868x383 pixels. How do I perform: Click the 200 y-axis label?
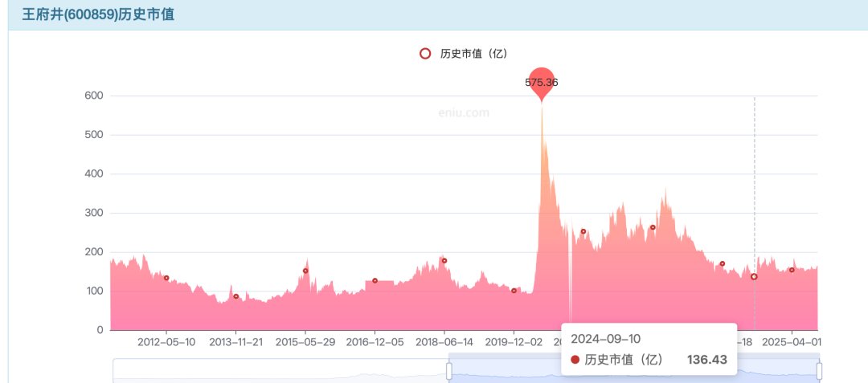pyautogui.click(x=95, y=252)
